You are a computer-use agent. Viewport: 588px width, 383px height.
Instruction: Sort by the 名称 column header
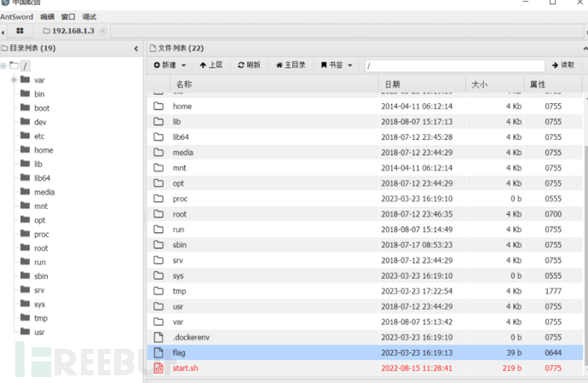click(x=274, y=84)
